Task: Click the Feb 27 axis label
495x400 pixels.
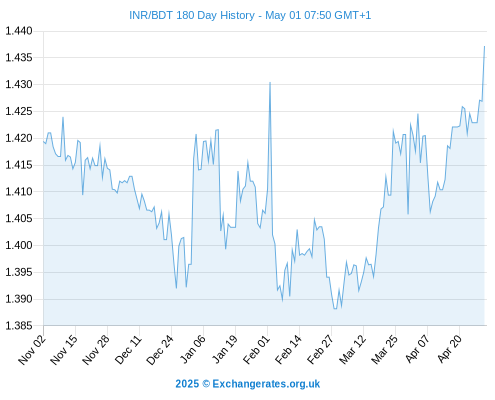Action: [320, 349]
